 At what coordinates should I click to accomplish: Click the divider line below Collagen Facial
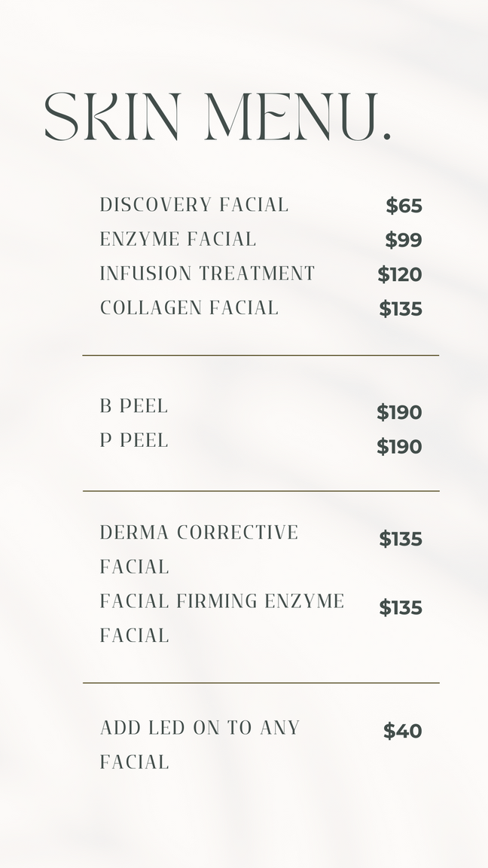tap(261, 355)
